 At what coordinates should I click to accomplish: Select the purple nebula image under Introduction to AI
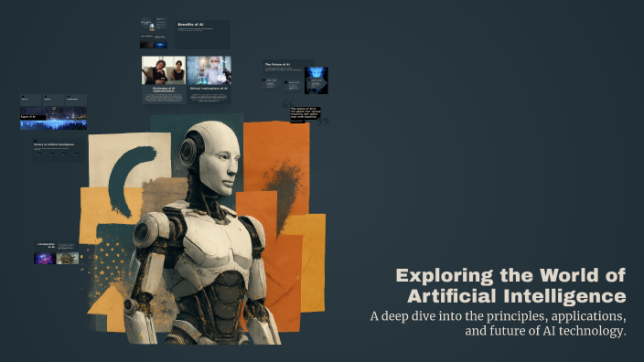[45, 258]
